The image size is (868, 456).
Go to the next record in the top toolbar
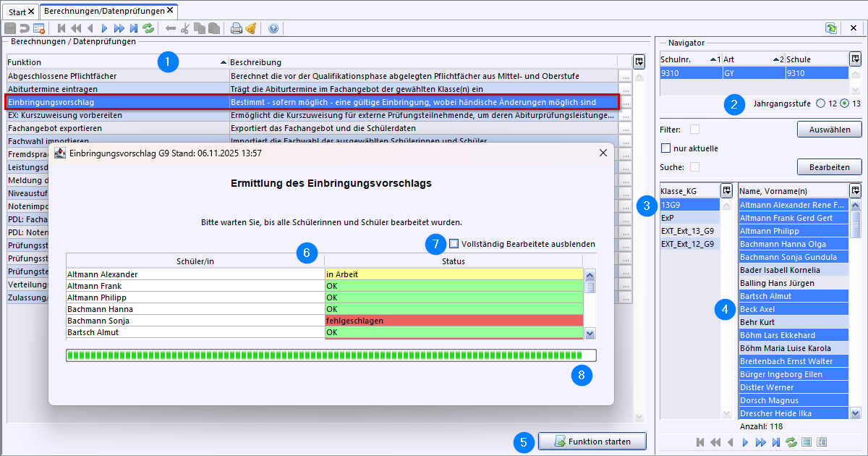coord(105,29)
